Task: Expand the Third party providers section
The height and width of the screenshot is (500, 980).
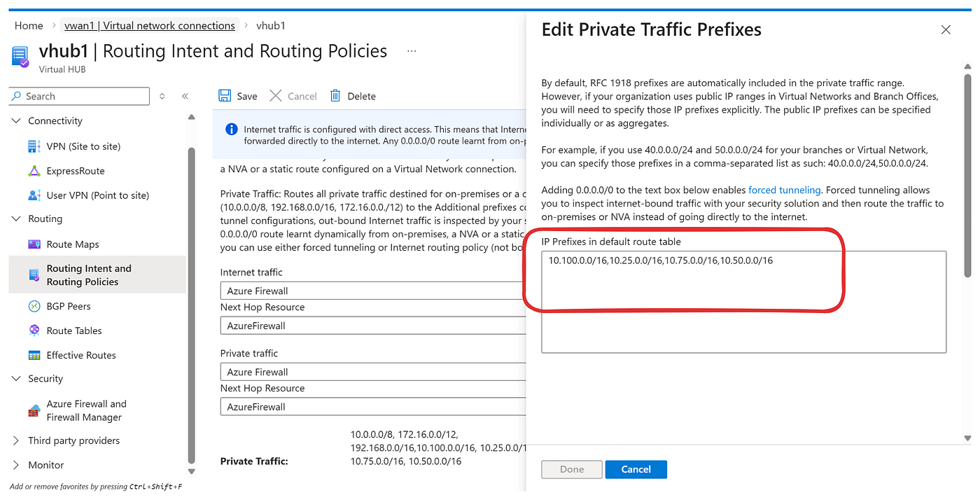Action: tap(17, 440)
